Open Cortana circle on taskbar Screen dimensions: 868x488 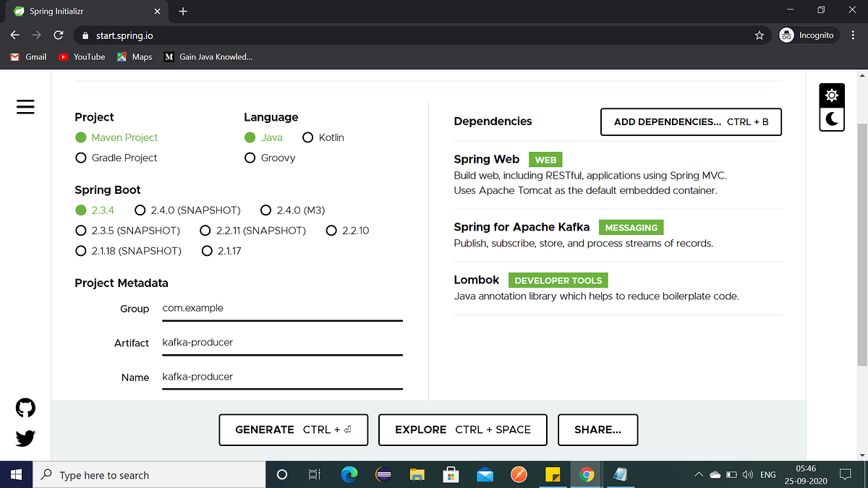282,475
